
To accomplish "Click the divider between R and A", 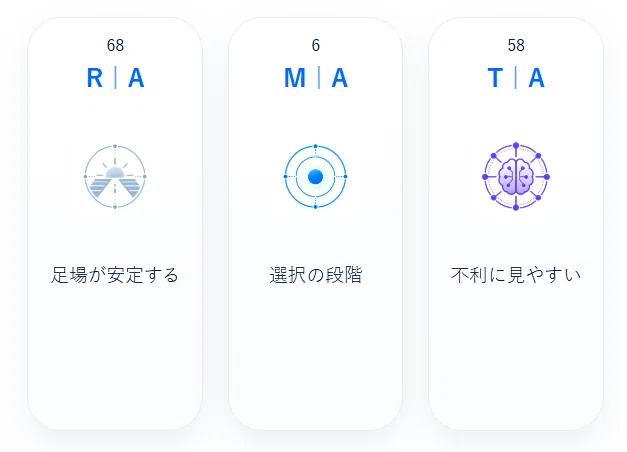I will pyautogui.click(x=116, y=78).
